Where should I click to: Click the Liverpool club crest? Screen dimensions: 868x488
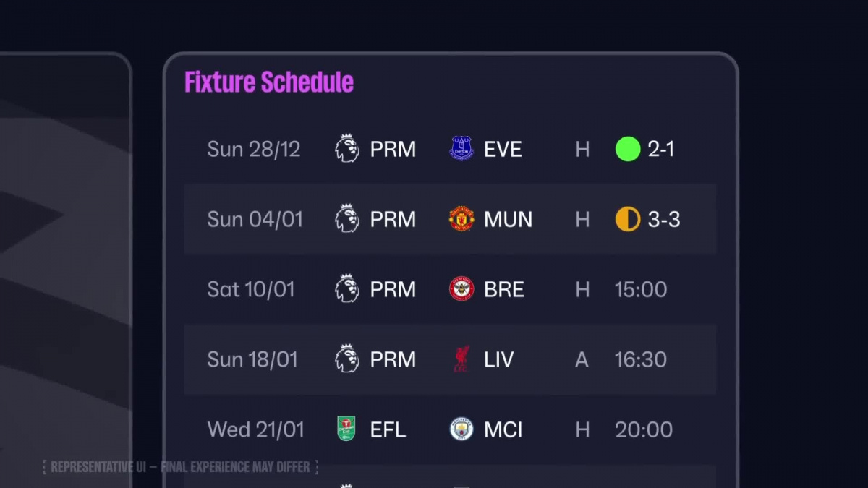pos(461,359)
